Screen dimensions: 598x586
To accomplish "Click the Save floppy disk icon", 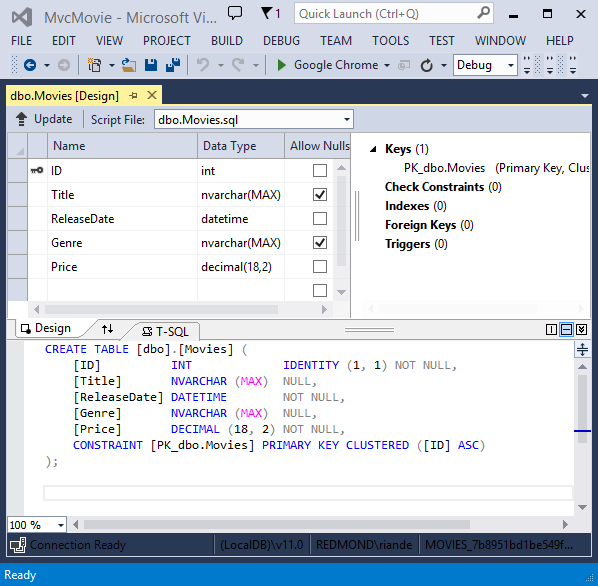I will tap(151, 65).
